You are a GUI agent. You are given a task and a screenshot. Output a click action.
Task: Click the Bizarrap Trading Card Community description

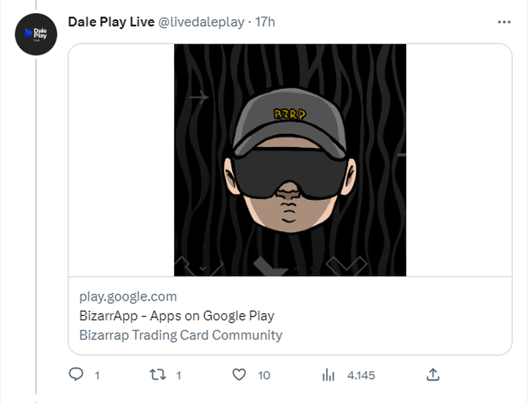pos(180,335)
